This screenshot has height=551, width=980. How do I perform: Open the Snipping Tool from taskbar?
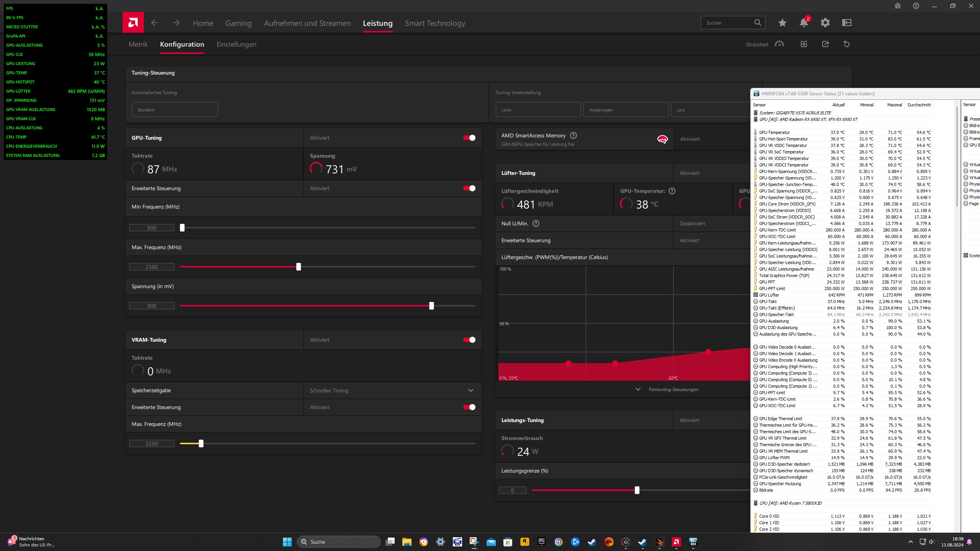pyautogui.click(x=474, y=541)
